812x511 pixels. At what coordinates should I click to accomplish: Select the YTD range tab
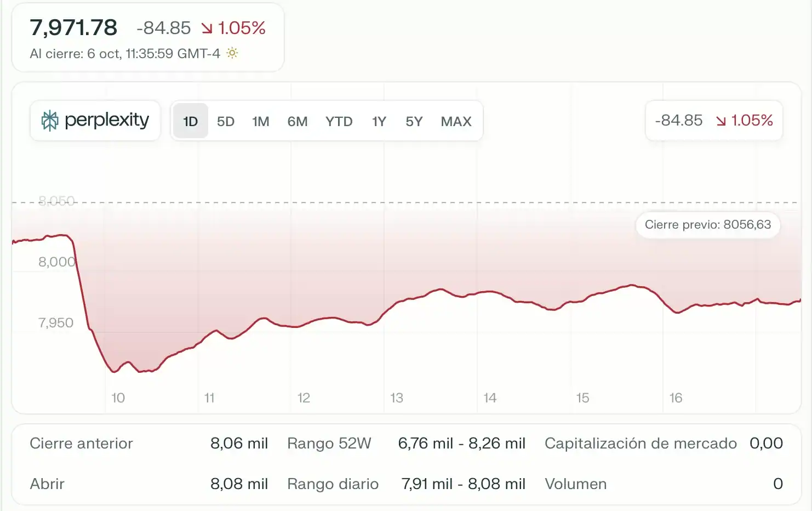tap(339, 121)
